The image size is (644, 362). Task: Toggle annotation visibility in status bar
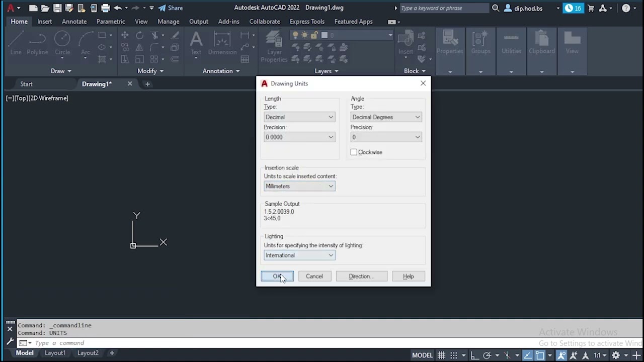pos(561,355)
